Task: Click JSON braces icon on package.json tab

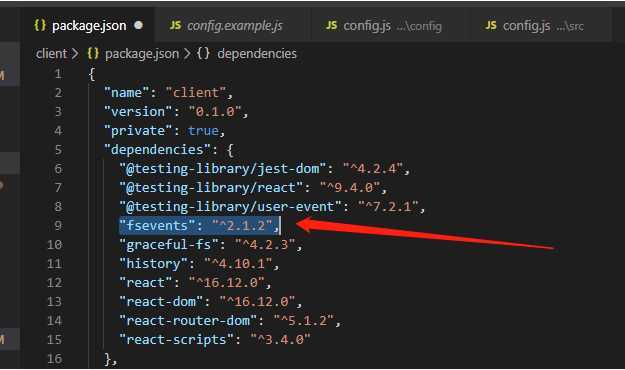Action: (40, 25)
